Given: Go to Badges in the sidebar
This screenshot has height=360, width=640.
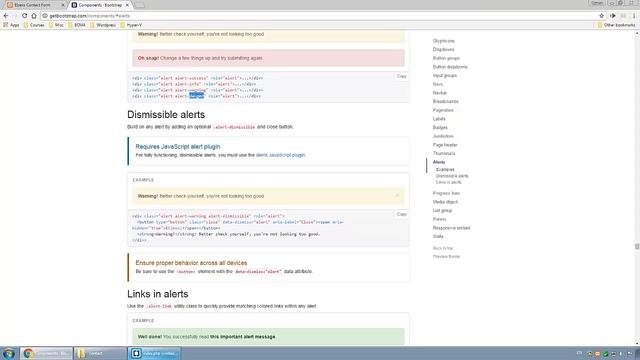Looking at the screenshot, I should (x=440, y=128).
